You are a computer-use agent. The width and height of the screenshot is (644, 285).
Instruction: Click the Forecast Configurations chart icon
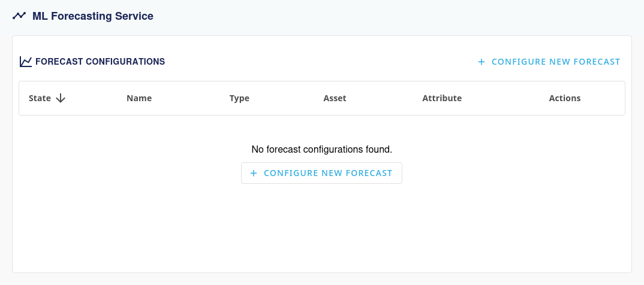click(26, 61)
